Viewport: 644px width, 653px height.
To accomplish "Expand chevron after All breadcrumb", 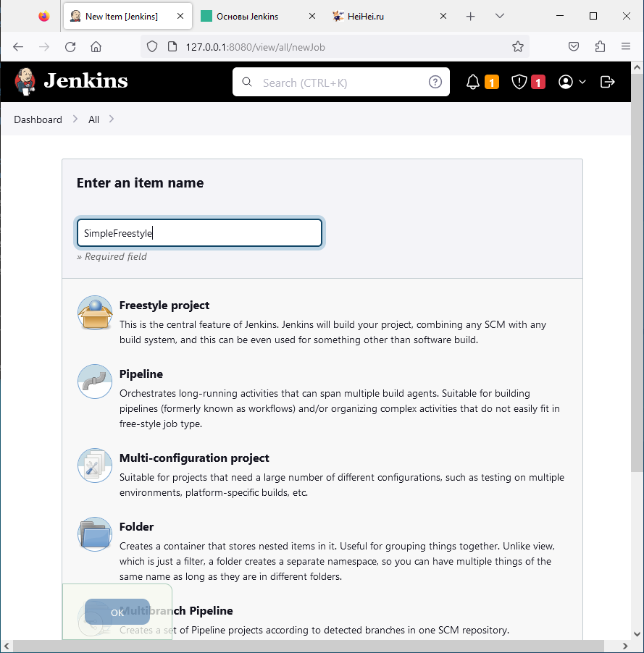I will pos(112,119).
